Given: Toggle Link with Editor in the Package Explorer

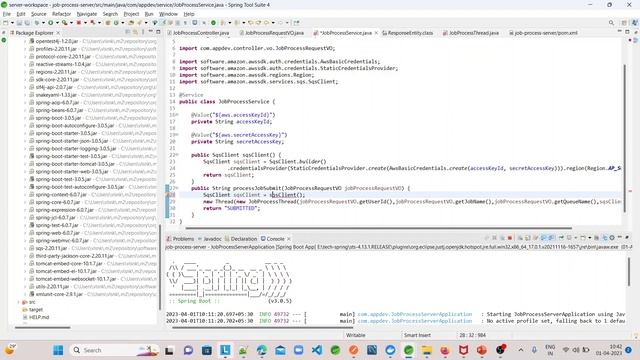Looking at the screenshot, I should click(135, 32).
